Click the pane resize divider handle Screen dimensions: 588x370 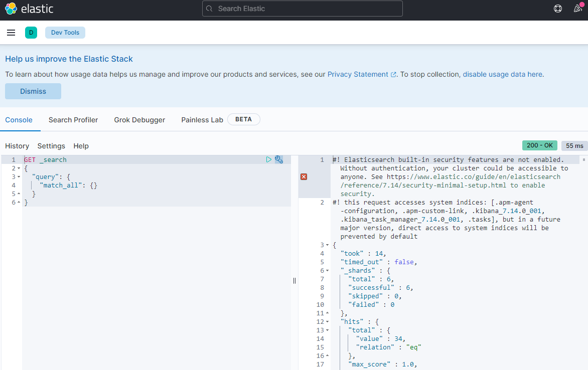tap(295, 281)
